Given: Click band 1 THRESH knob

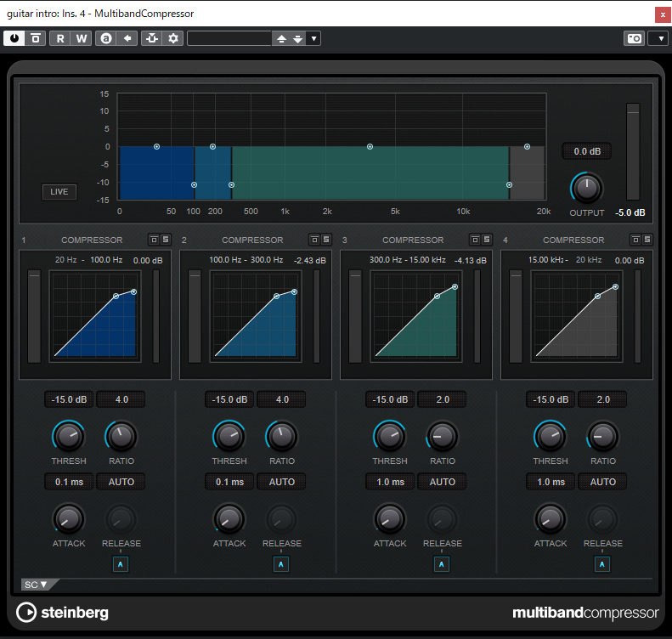Looking at the screenshot, I should click(x=69, y=437).
